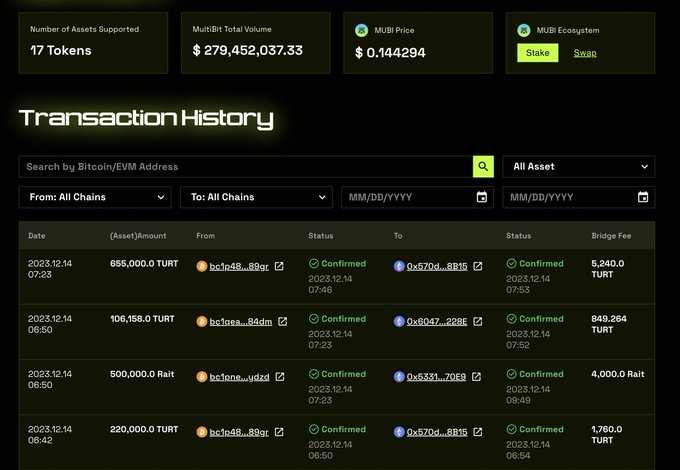Click the MUBI Price token icon
This screenshot has width=680, height=470.
pos(361,30)
